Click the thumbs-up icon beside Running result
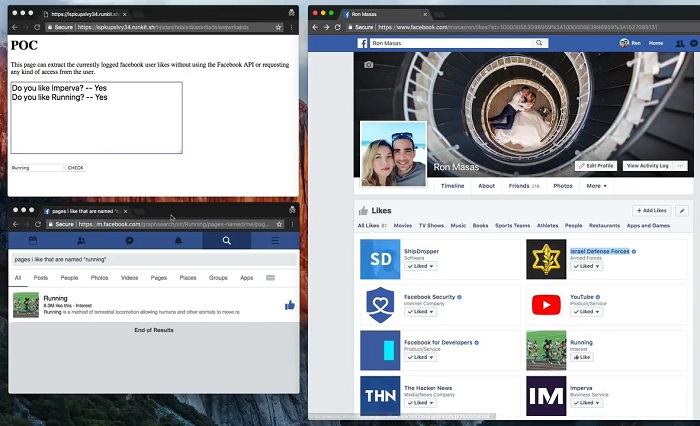This screenshot has height=426, width=700. (x=289, y=304)
